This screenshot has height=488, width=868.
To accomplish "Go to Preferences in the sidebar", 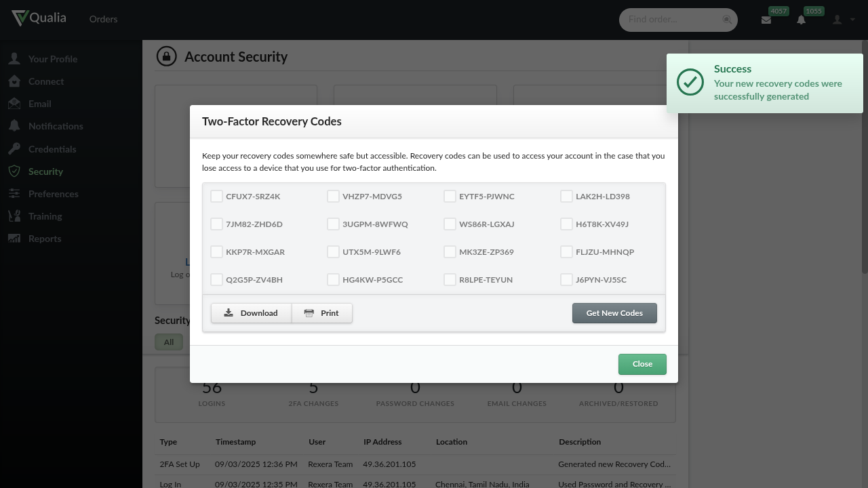I will pos(53,194).
